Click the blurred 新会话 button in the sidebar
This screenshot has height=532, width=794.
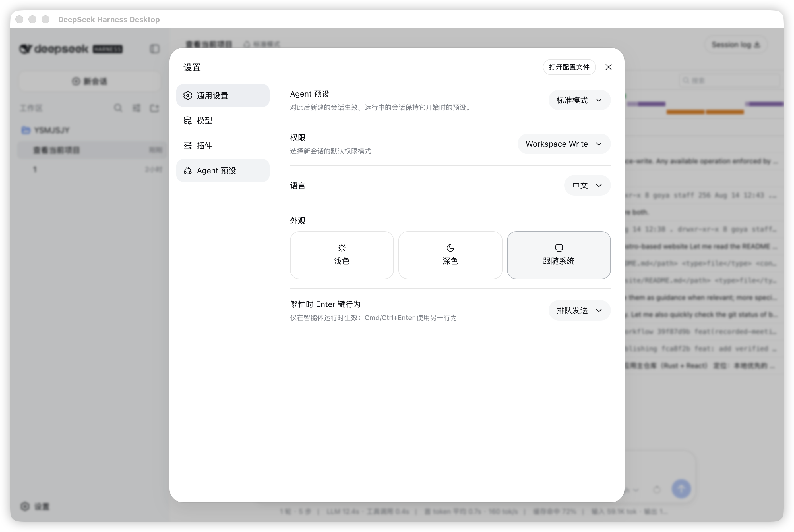90,82
